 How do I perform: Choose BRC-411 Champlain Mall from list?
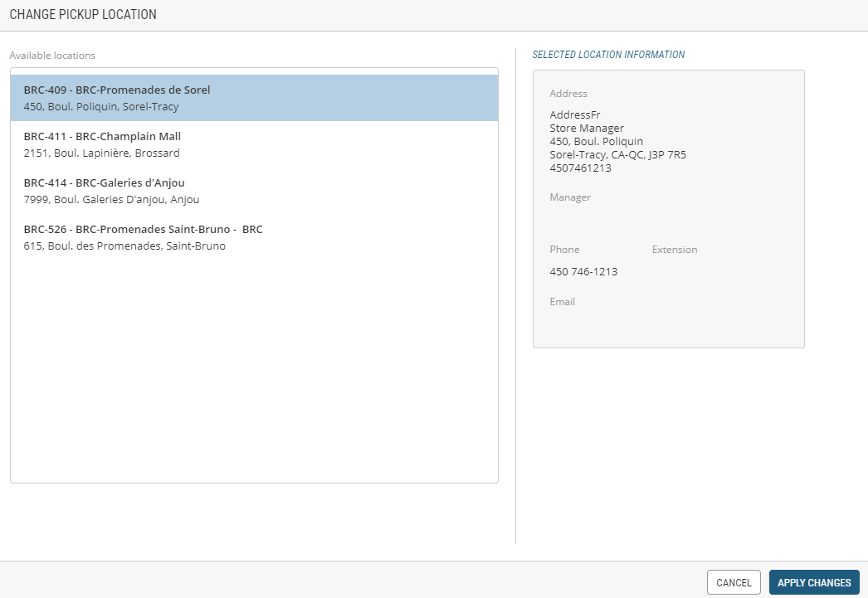(x=254, y=144)
